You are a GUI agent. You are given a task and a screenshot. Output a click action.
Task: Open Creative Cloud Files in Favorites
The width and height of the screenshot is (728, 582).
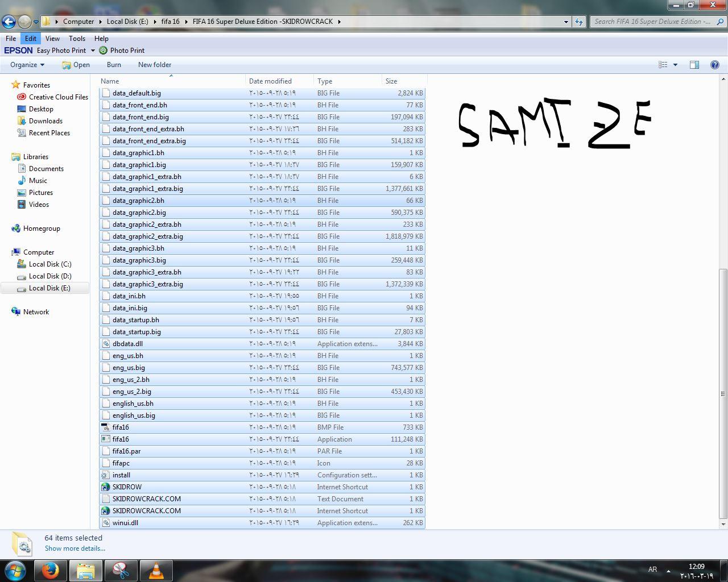[x=58, y=97]
